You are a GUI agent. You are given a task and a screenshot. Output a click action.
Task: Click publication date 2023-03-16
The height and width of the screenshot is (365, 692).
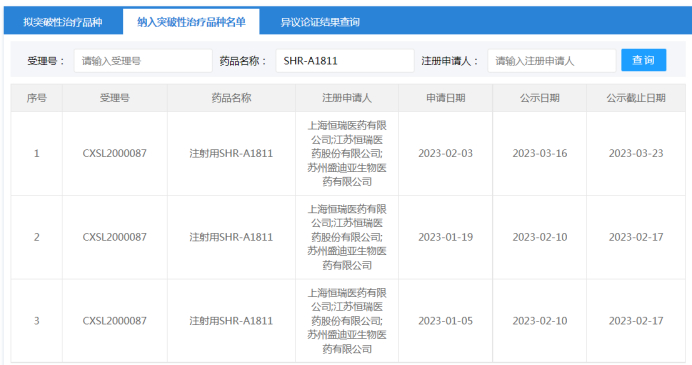[539, 153]
